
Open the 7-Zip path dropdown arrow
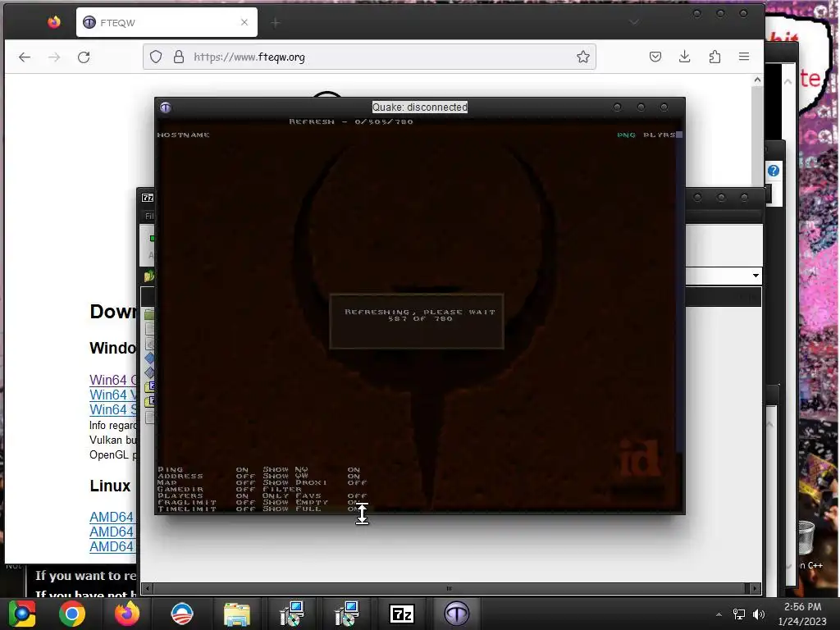coord(756,276)
